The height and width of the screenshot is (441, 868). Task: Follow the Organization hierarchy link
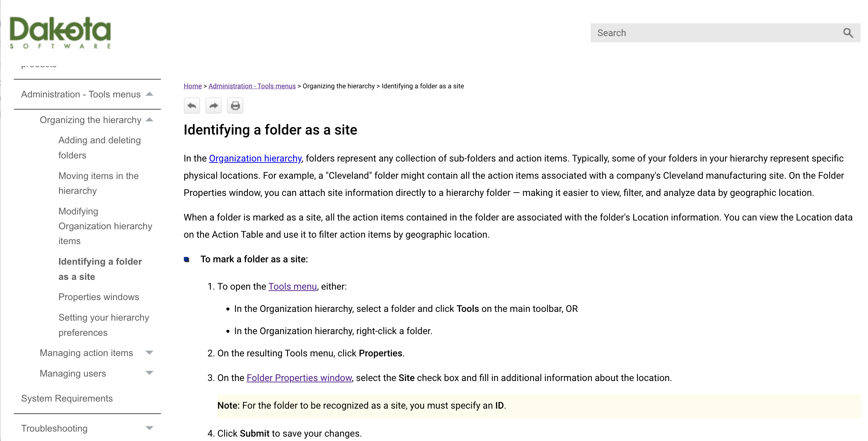coord(255,158)
